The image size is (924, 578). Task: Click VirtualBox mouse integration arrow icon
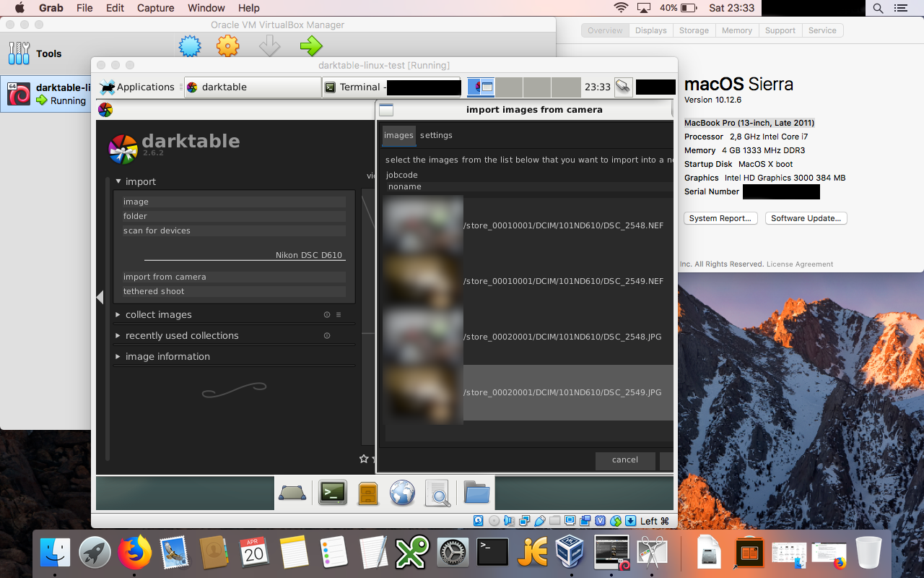(x=631, y=521)
